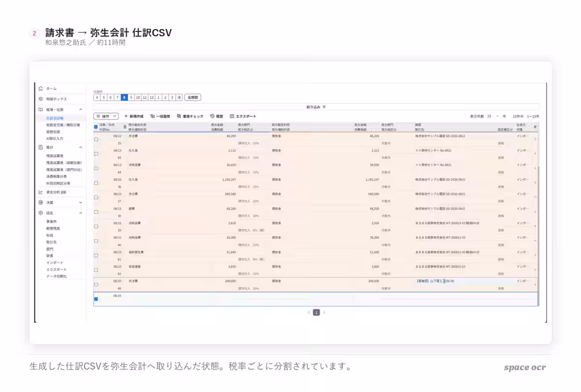Select the highlighted month 8 tab
Viewport: 581px width, 392px height.
click(x=124, y=97)
